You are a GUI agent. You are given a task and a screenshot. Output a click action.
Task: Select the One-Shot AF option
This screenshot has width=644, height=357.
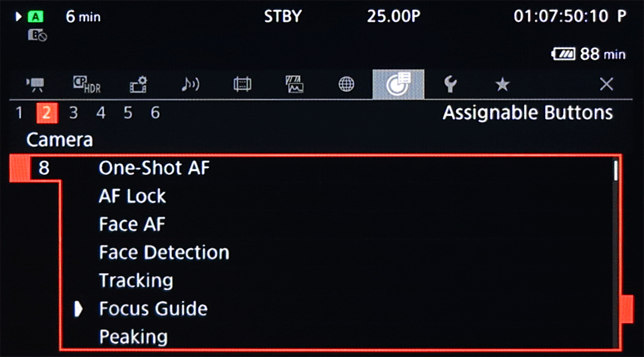(154, 168)
